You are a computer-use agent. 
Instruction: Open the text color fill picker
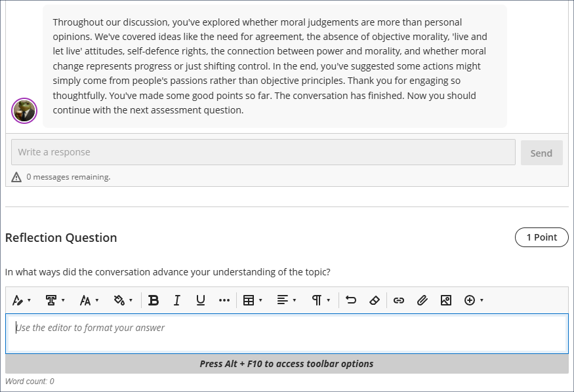point(123,300)
